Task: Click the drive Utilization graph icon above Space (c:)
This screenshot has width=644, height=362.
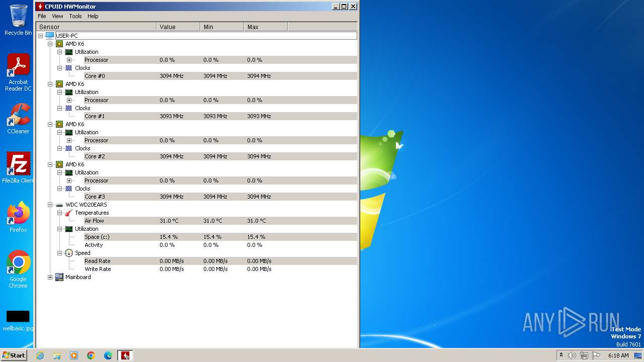Action: pos(69,229)
